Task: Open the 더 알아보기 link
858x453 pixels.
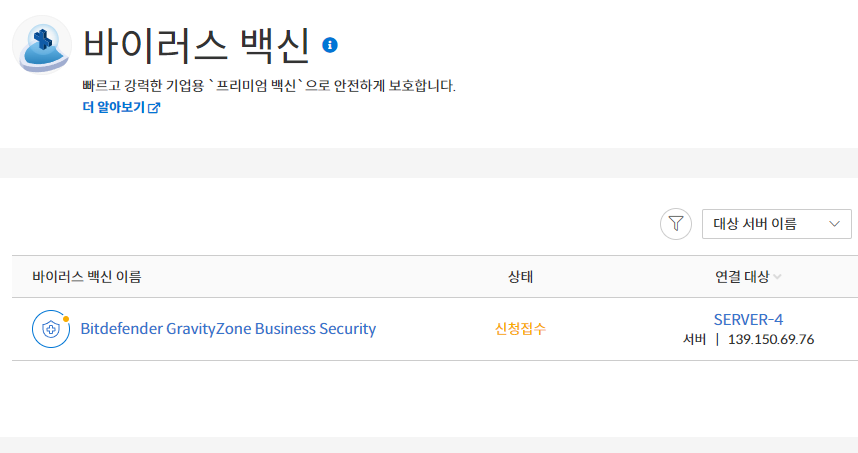Action: click(x=121, y=107)
